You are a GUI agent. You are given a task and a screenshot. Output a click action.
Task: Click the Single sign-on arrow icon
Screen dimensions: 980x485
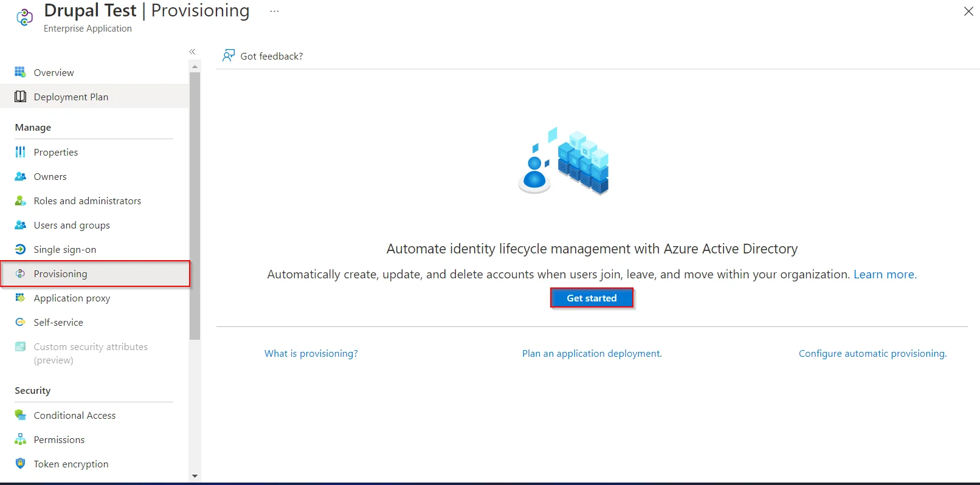coord(20,249)
